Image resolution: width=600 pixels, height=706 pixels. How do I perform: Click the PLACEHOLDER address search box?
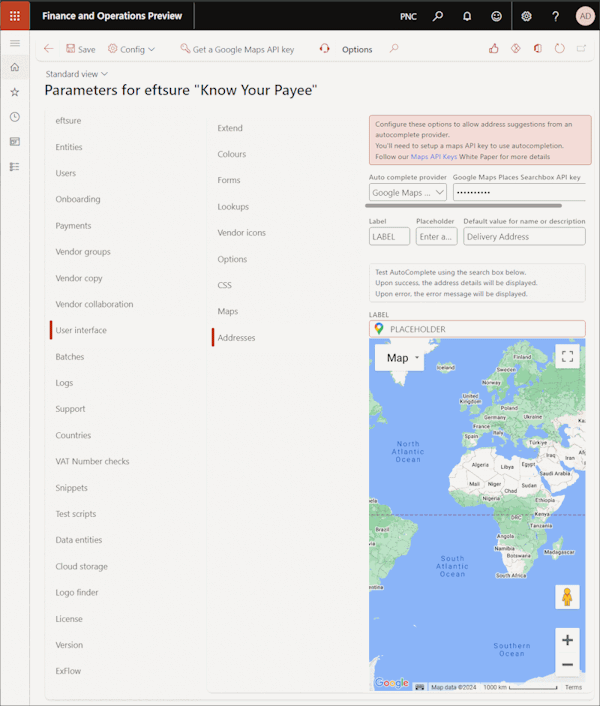[x=477, y=329]
